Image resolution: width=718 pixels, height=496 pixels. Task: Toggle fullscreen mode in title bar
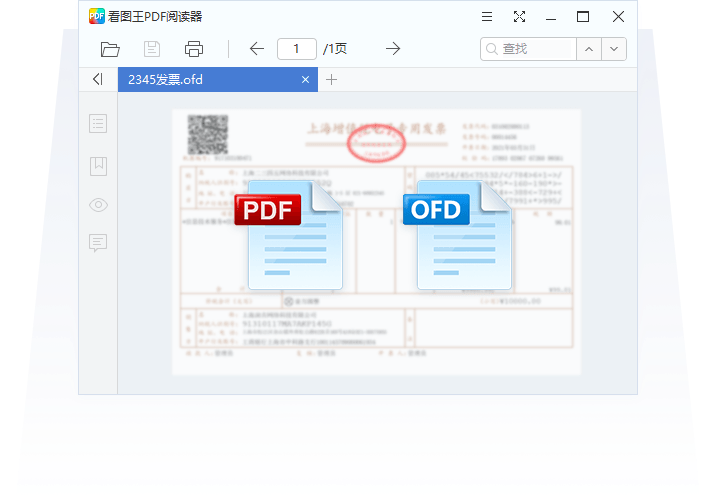pos(519,16)
